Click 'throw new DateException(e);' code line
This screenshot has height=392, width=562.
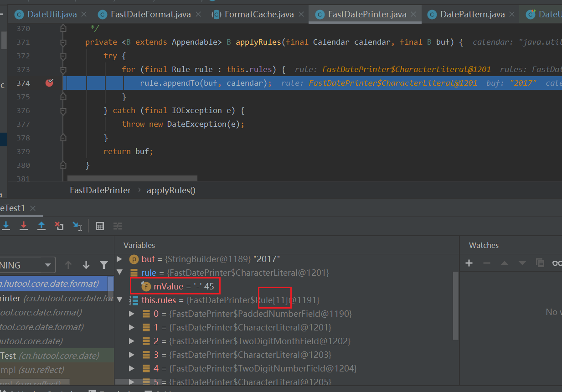point(183,124)
